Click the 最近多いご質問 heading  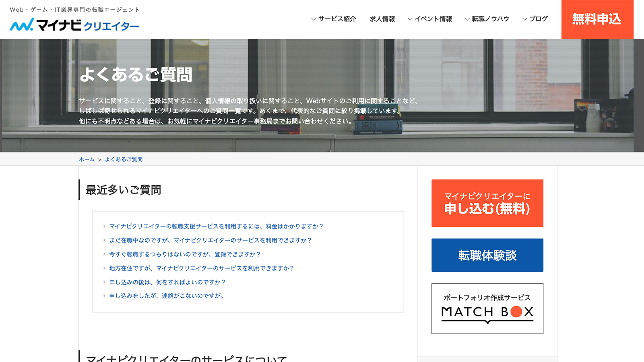(x=124, y=190)
